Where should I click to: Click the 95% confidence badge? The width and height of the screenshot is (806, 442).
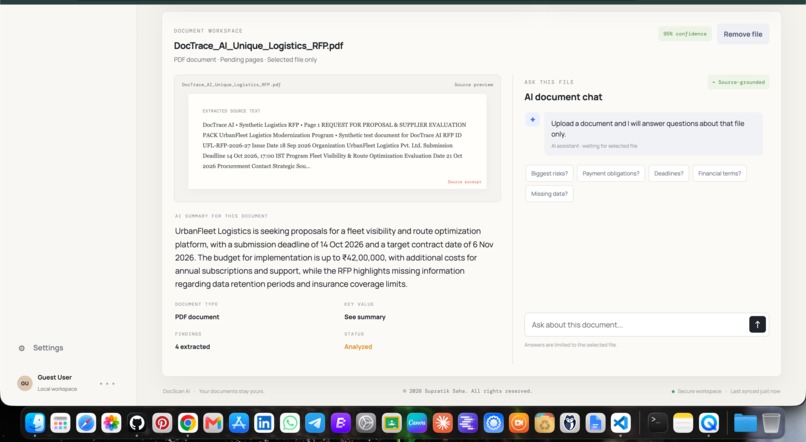(685, 34)
